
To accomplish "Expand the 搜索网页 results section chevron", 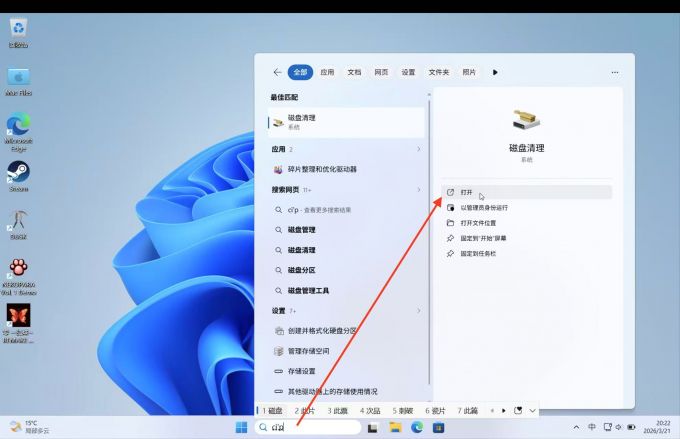I will tap(418, 190).
